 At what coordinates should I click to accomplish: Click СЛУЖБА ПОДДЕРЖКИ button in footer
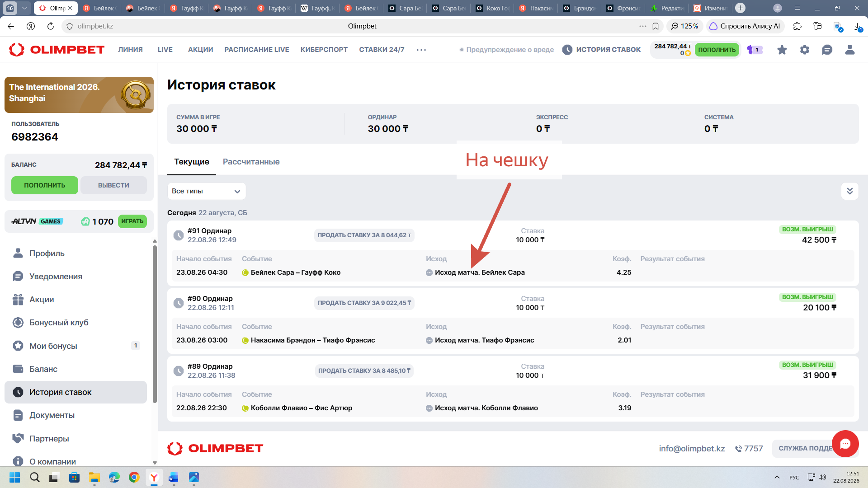click(x=805, y=448)
